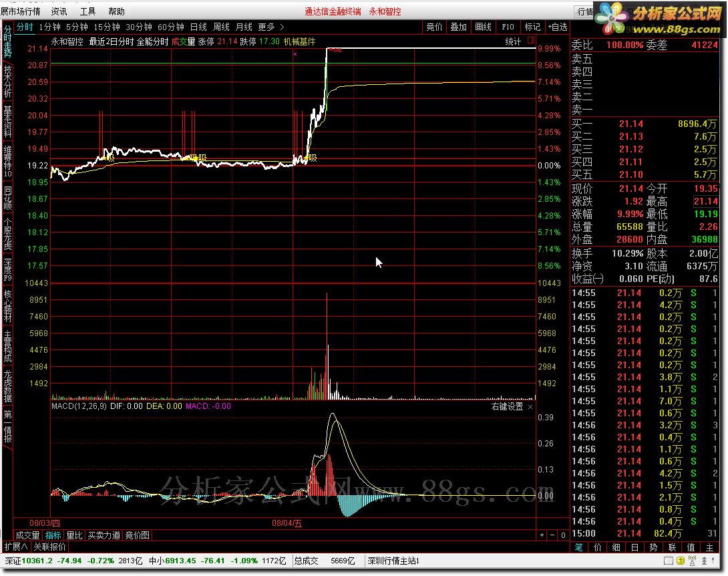
Task: Click the 关联报价 tab
Action: point(49,547)
